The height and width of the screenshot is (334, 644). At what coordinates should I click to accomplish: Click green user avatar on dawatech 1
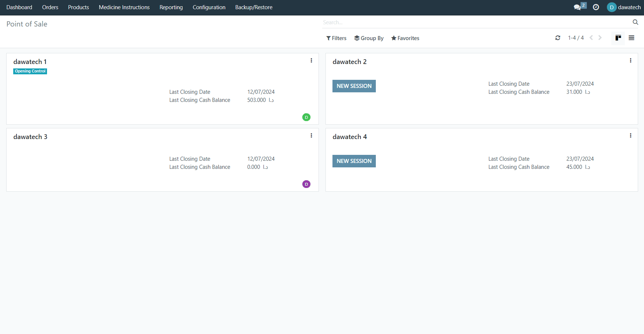point(306,117)
